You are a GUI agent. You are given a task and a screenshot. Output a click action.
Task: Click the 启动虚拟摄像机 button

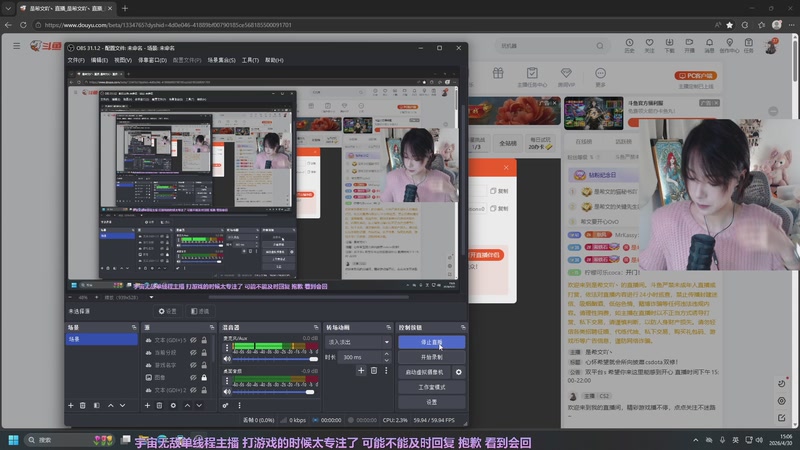tap(424, 372)
